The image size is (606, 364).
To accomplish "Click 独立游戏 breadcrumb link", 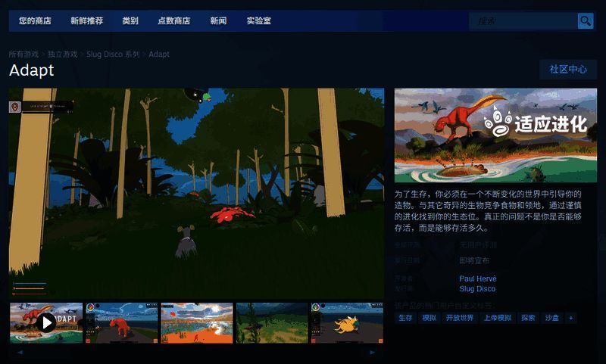I will 63,54.
